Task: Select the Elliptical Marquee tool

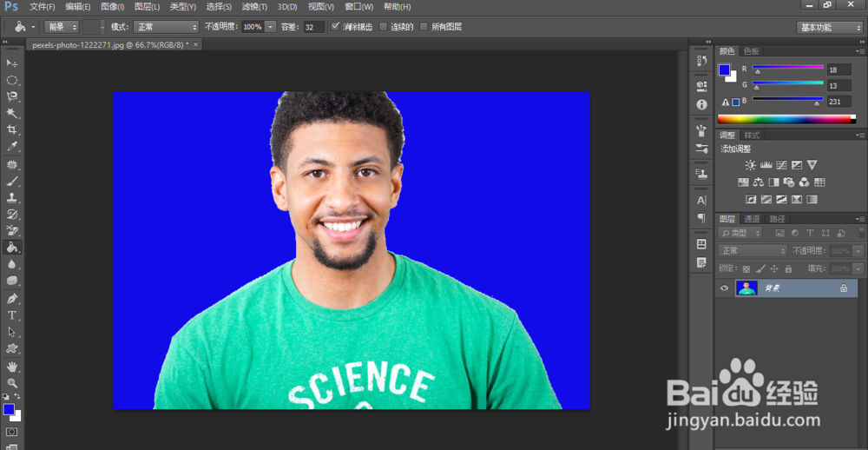Action: click(11, 80)
